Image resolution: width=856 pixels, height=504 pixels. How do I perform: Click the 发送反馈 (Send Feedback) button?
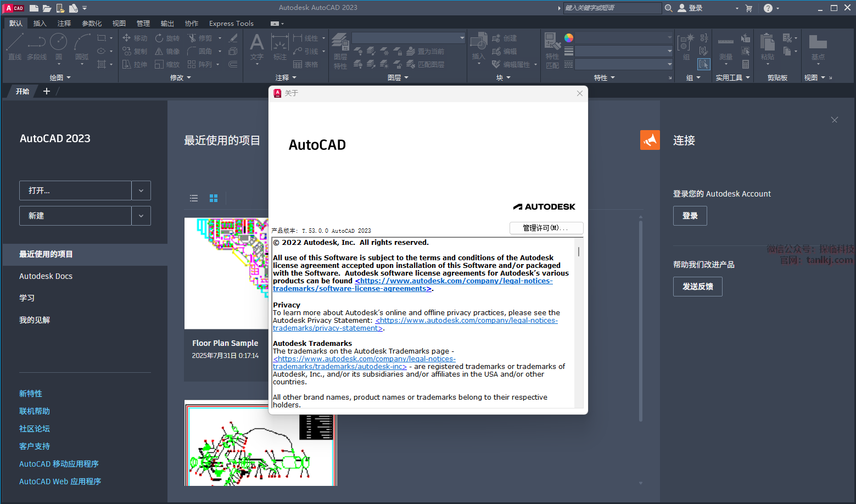click(698, 287)
